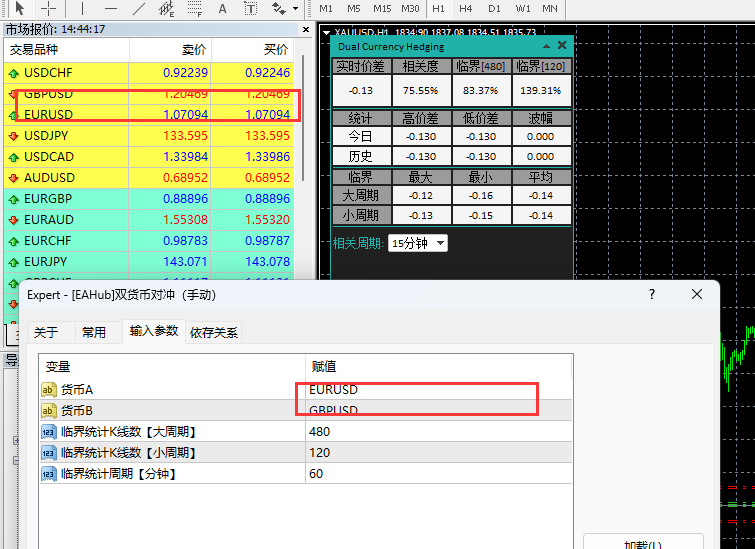755x549 pixels.
Task: Open the 依存关系 tab
Action: [214, 332]
